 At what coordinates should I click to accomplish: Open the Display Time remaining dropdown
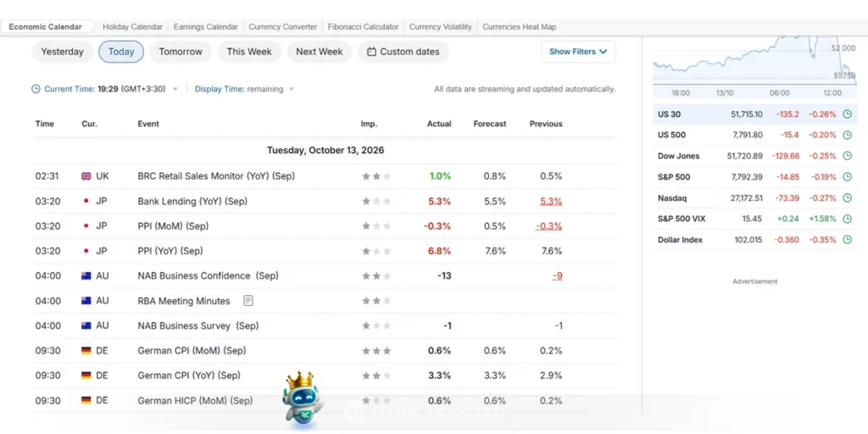(x=245, y=89)
